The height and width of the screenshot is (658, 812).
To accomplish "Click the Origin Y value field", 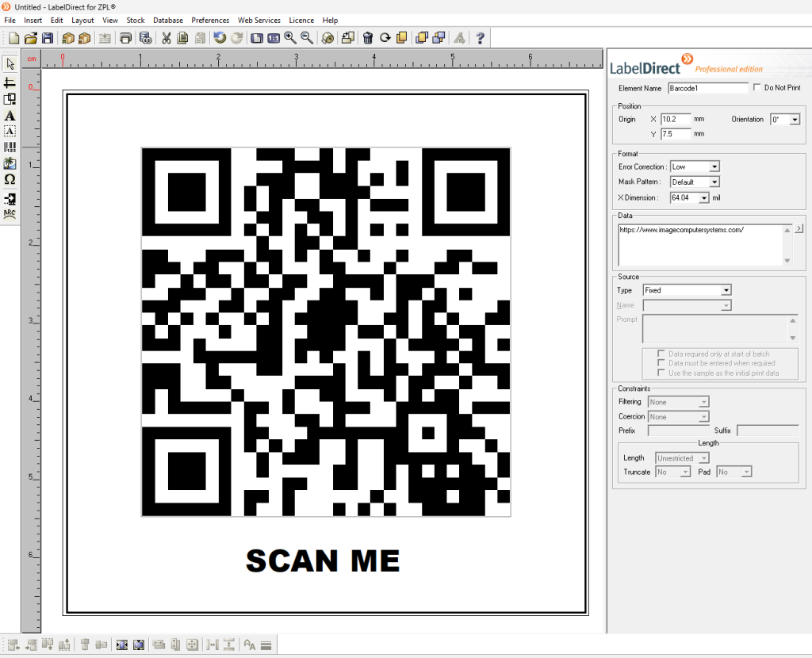I will [x=676, y=134].
